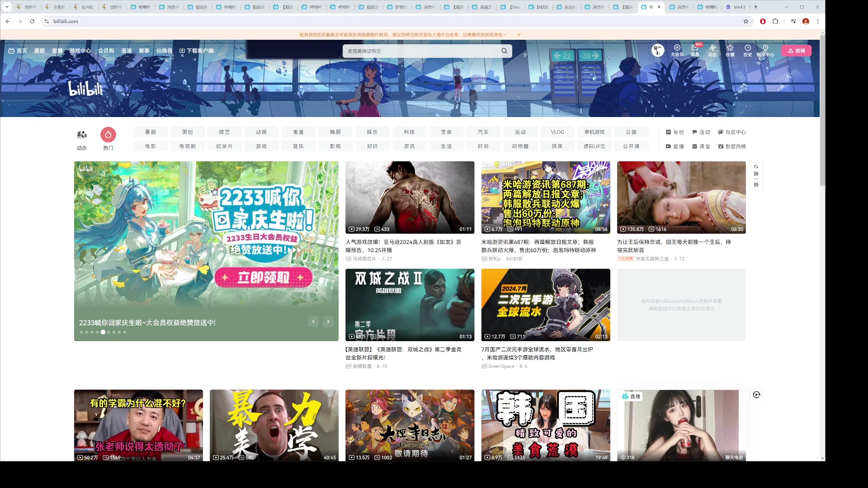Click 换一换 refresh recommendations button
868x488 pixels.
[x=756, y=176]
